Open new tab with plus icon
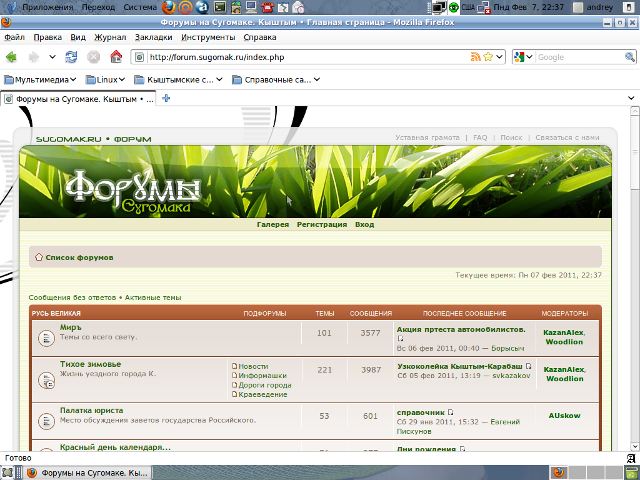 [x=166, y=99]
